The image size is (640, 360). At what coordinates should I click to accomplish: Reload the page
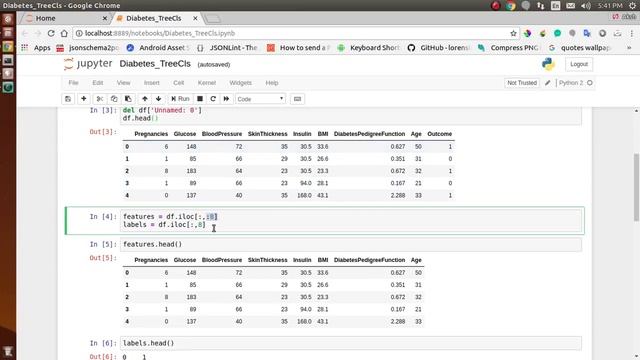tap(51, 33)
